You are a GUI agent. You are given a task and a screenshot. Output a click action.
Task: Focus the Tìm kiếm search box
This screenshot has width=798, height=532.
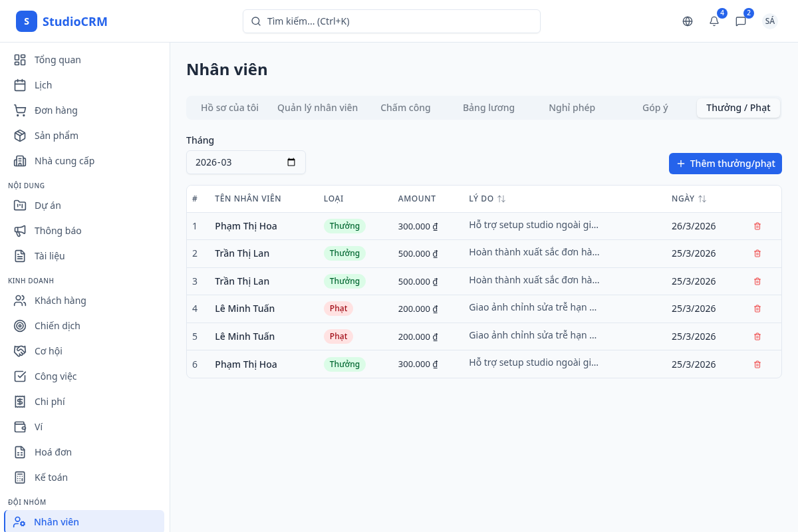(x=392, y=21)
